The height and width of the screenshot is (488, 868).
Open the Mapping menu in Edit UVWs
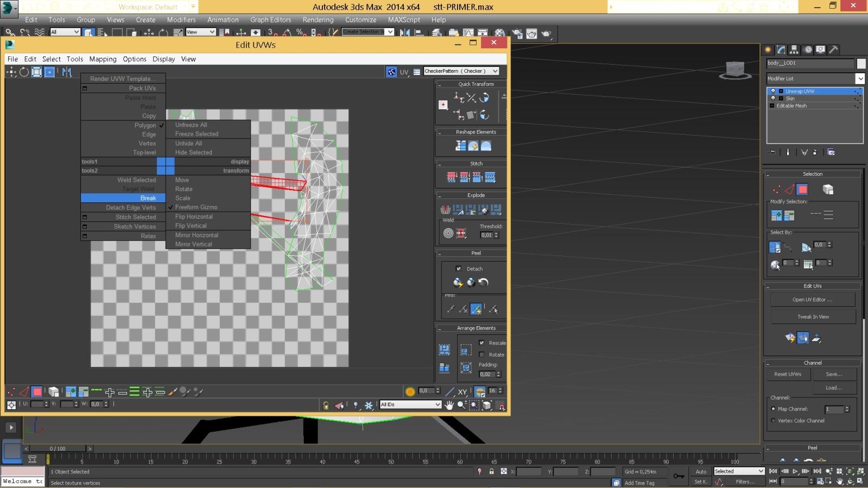pos(103,59)
